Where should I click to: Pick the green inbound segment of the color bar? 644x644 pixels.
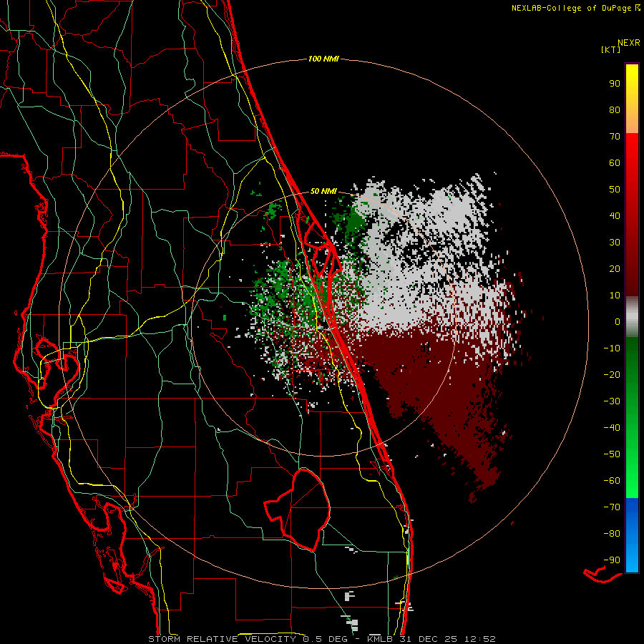click(632, 418)
